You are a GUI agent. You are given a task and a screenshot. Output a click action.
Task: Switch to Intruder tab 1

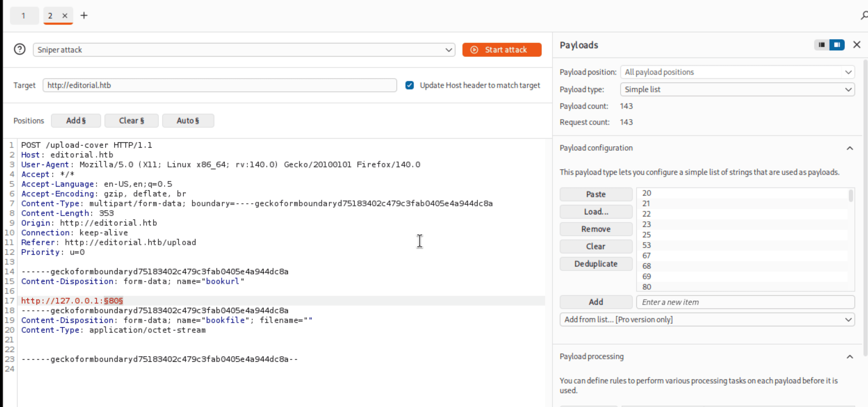pos(24,15)
